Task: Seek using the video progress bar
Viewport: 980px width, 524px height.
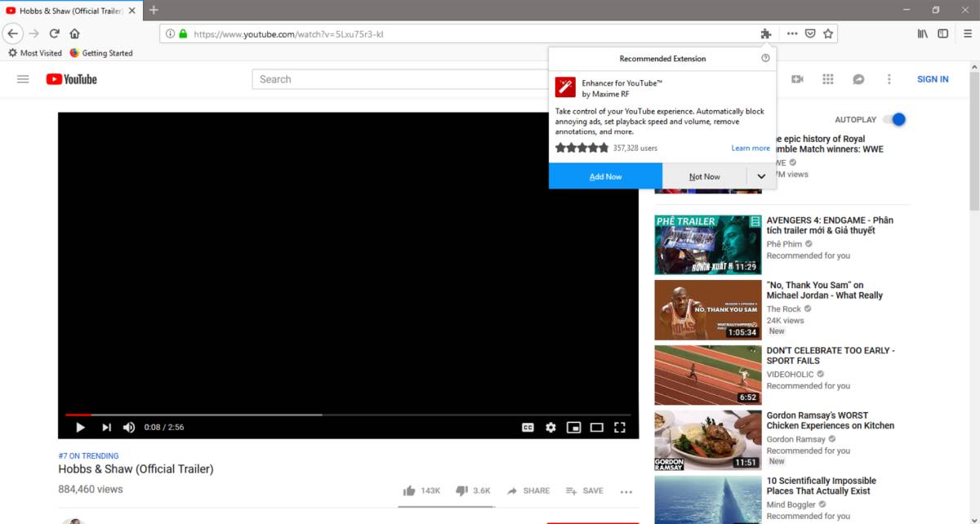Action: coord(348,415)
